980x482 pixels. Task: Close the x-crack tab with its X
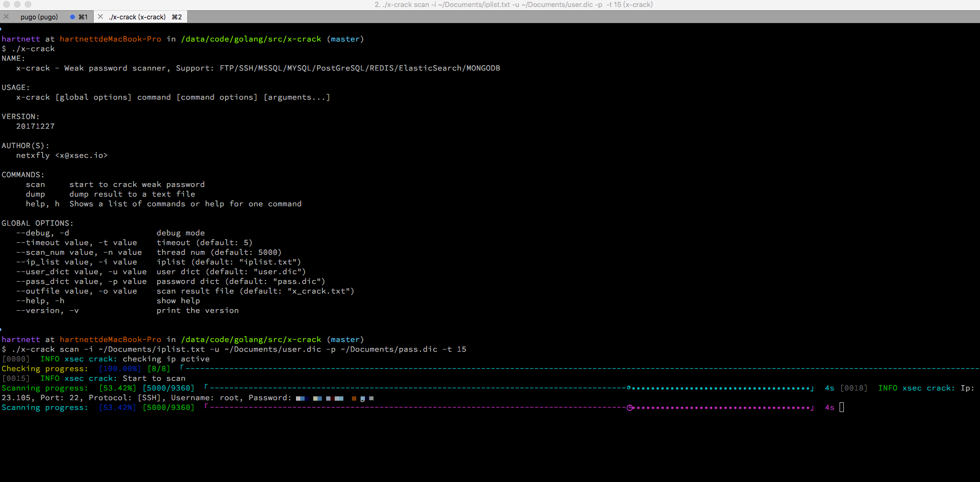click(100, 17)
